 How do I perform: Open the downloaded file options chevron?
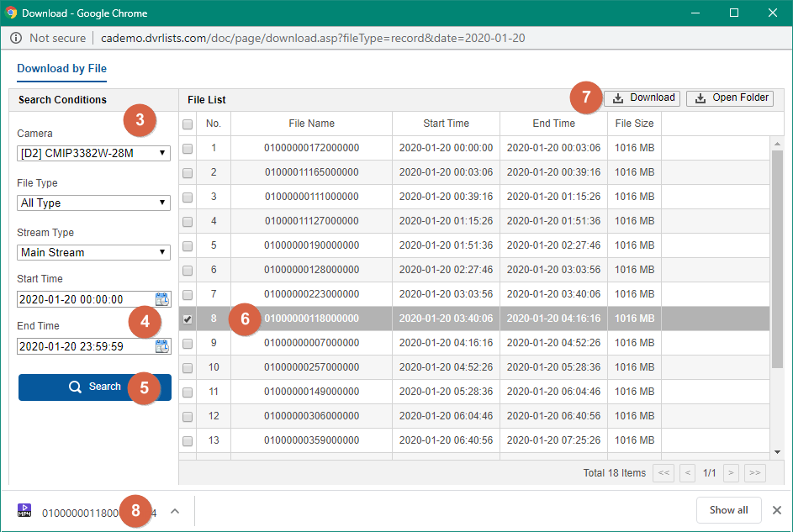click(x=175, y=510)
